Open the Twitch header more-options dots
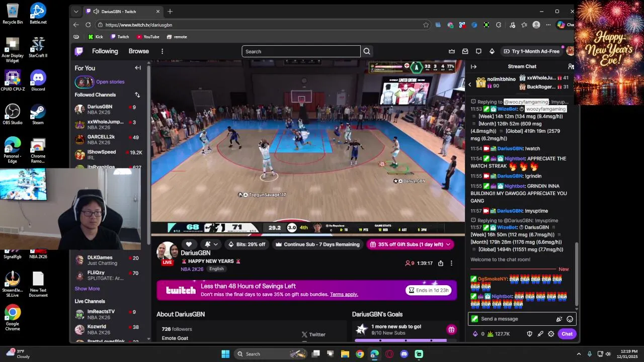 pyautogui.click(x=162, y=51)
